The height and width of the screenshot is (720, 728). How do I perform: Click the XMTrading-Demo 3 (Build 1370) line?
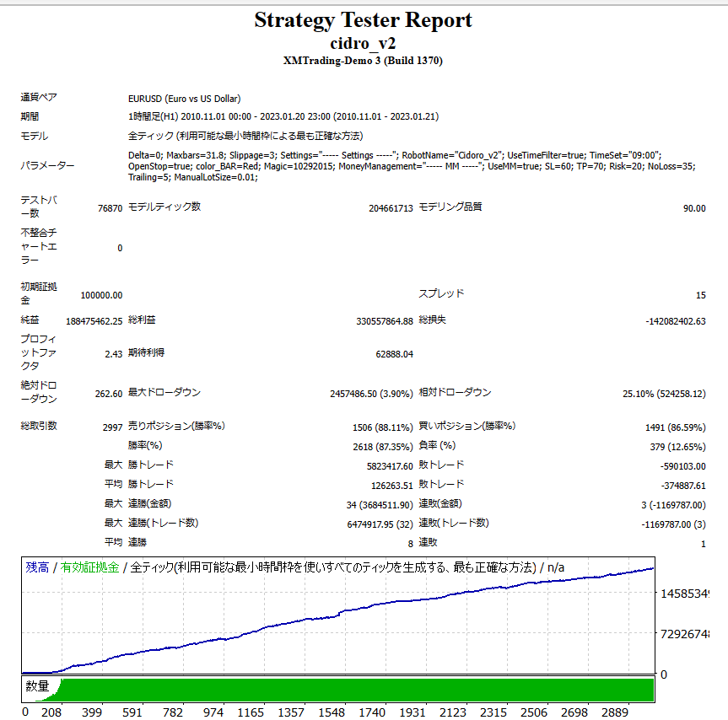(363, 61)
